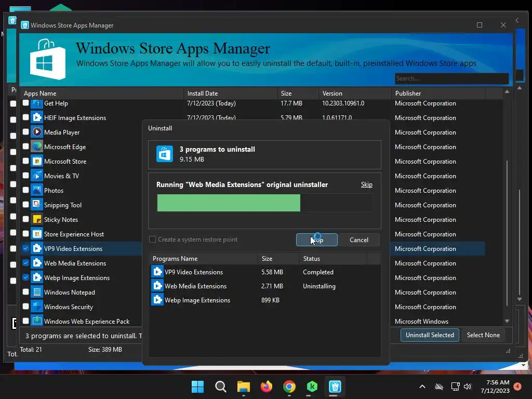Click the Stop button in uninstall dialog
This screenshot has height=399, width=532.
(x=316, y=240)
